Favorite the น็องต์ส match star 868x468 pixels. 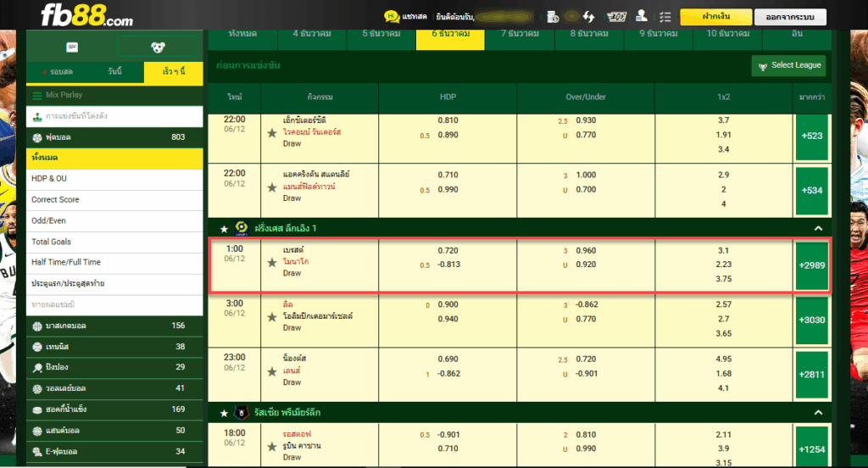point(272,371)
